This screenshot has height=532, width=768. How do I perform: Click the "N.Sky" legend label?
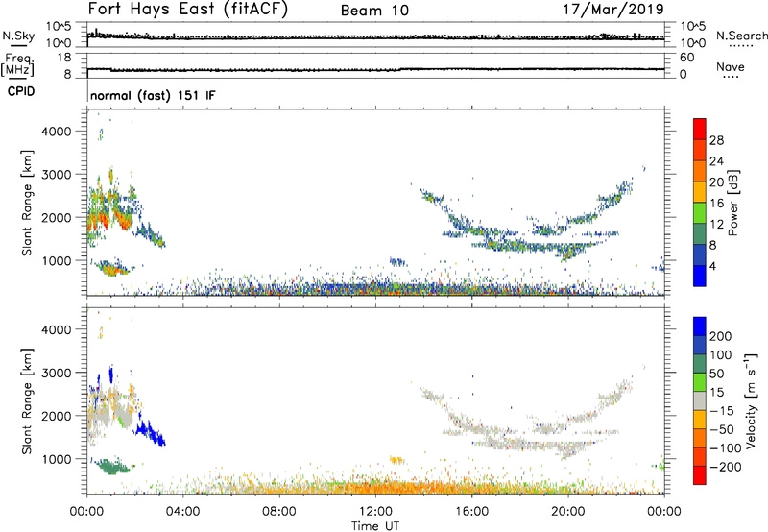tap(18, 36)
